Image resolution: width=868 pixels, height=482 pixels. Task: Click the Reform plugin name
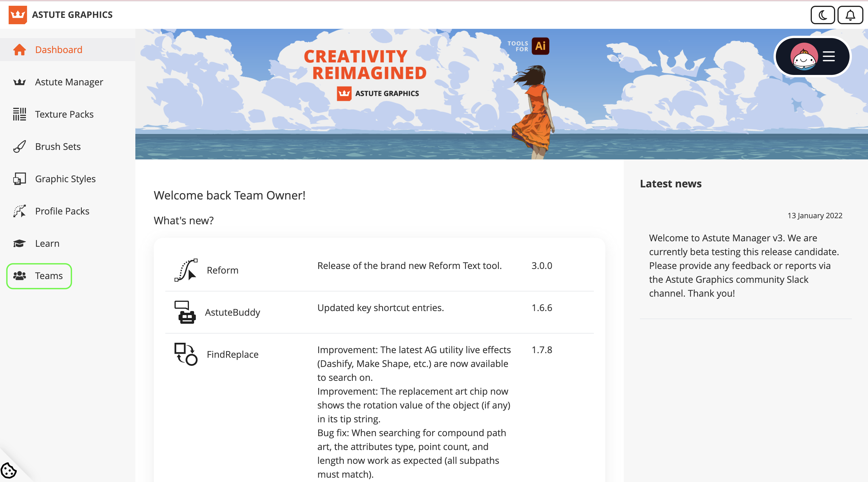click(x=222, y=270)
